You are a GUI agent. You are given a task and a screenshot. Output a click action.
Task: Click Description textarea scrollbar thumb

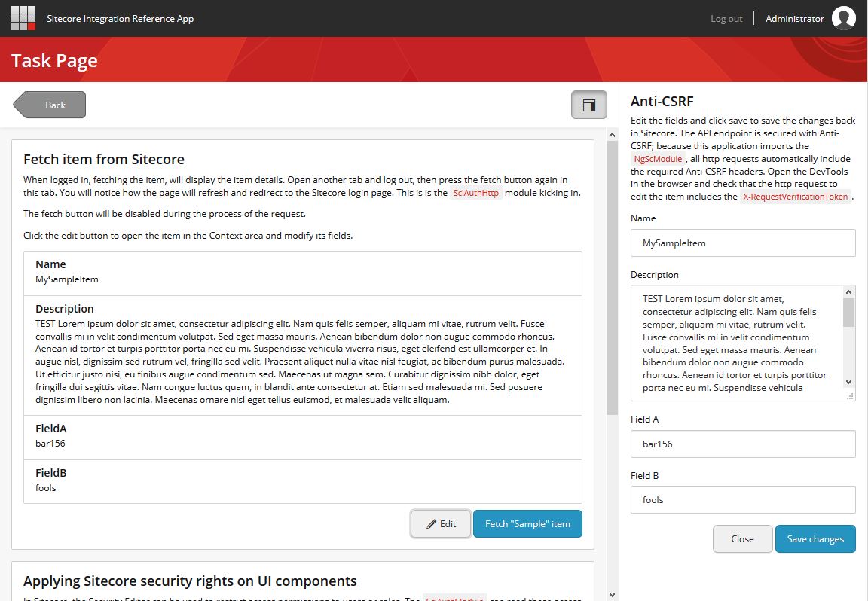pyautogui.click(x=848, y=313)
